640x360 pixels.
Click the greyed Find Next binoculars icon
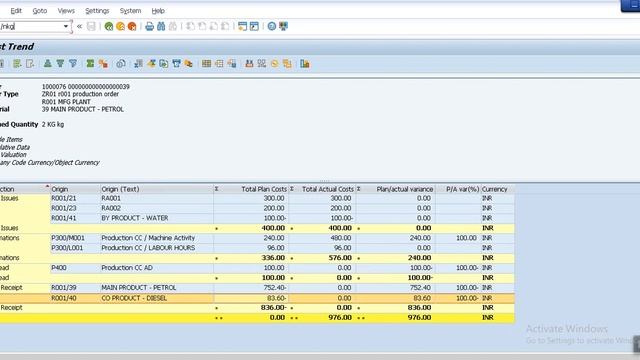coord(173,27)
